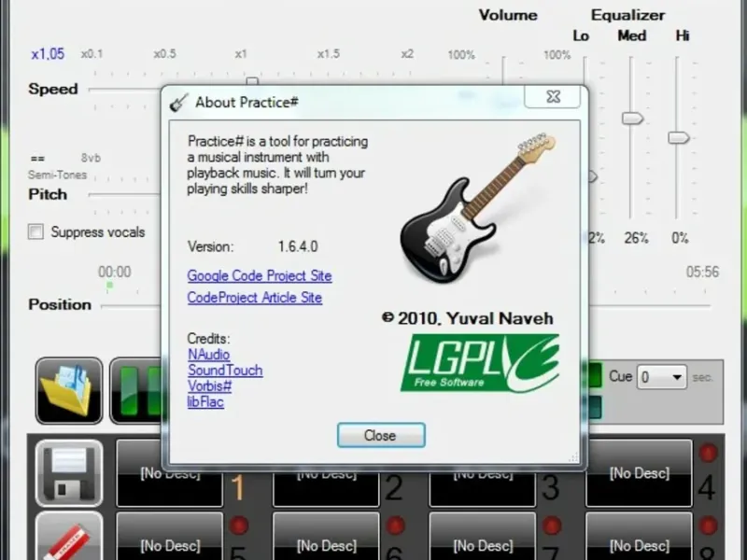Click the Speed slider thumb

click(252, 81)
